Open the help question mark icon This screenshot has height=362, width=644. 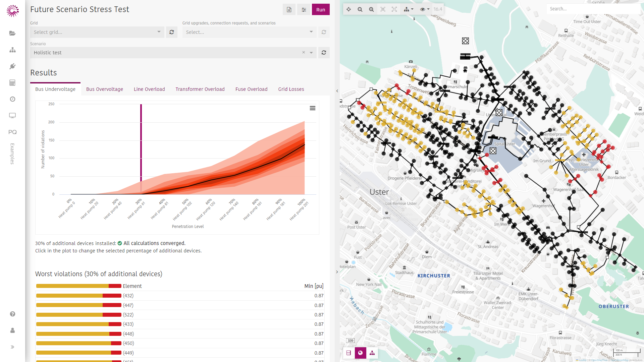[12, 314]
